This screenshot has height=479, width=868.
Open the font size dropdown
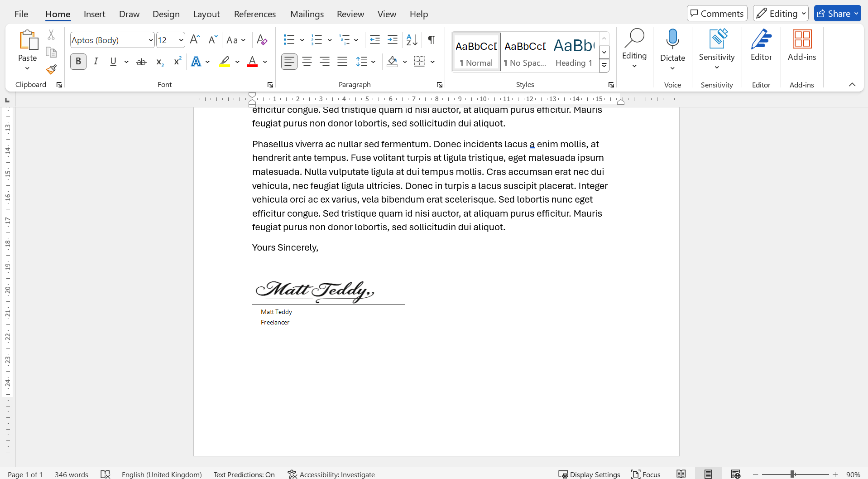[181, 40]
